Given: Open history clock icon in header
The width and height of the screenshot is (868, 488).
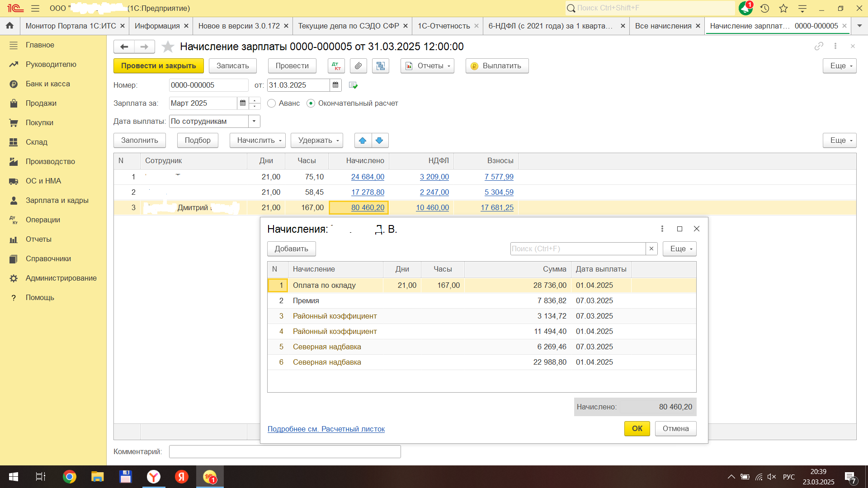Looking at the screenshot, I should pyautogui.click(x=764, y=8).
